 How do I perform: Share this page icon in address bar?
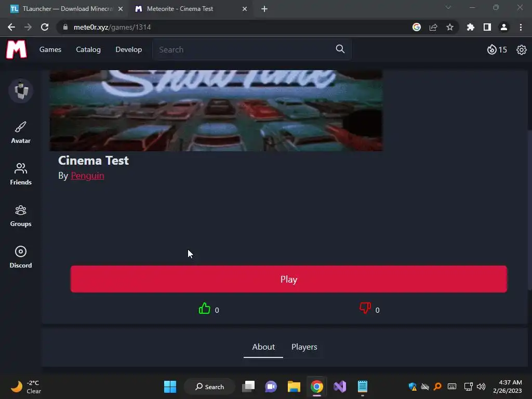(433, 27)
